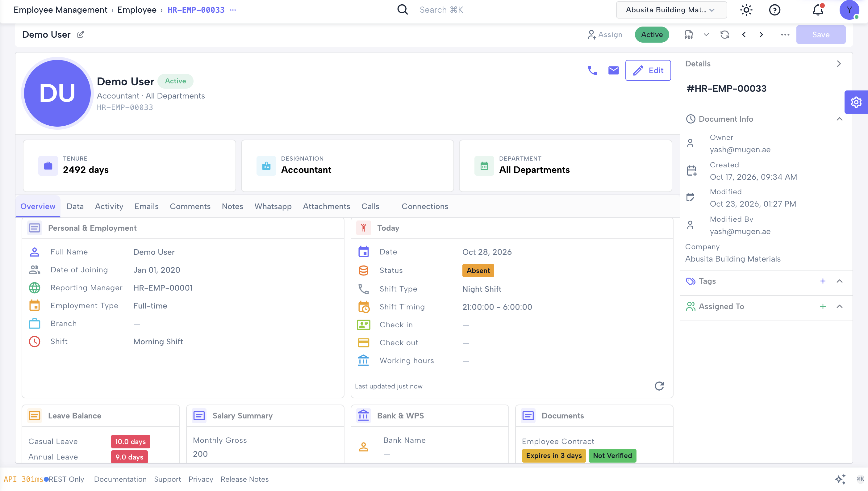Open the Documentation footer link
868x491 pixels.
click(120, 479)
